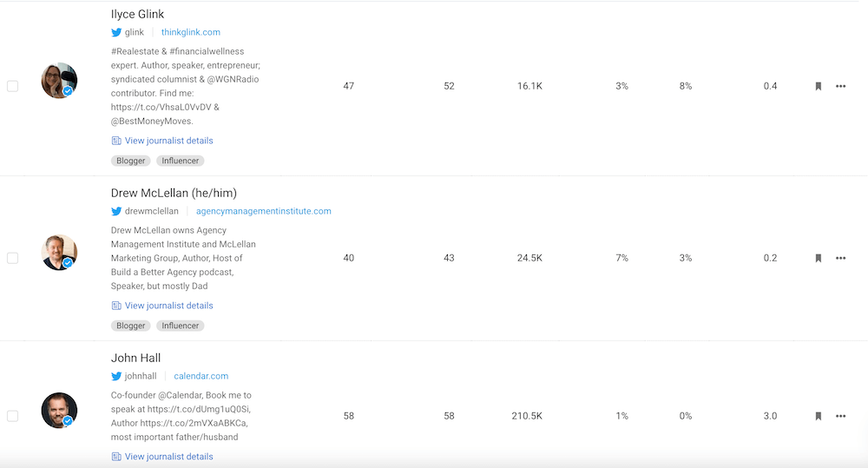Image resolution: width=868 pixels, height=468 pixels.
Task: View journalist details for John Hall
Action: [x=168, y=457]
